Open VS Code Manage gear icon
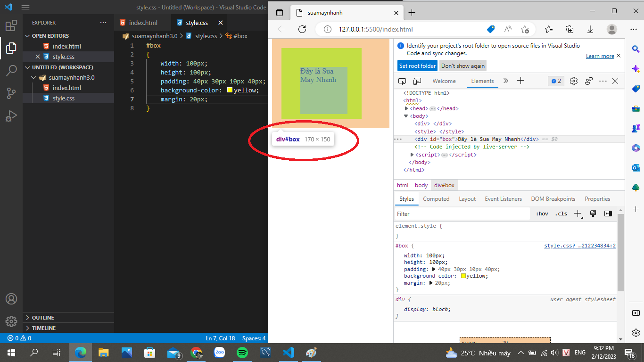Viewport: 644px width, 362px height. (x=11, y=321)
